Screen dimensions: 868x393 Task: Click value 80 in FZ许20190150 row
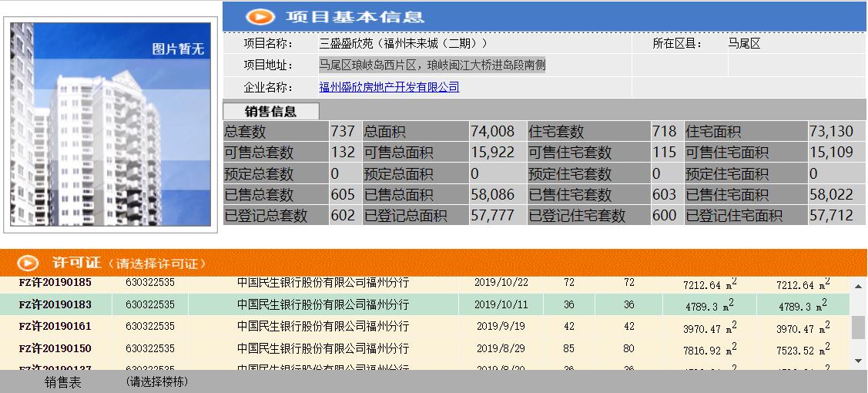click(x=628, y=349)
